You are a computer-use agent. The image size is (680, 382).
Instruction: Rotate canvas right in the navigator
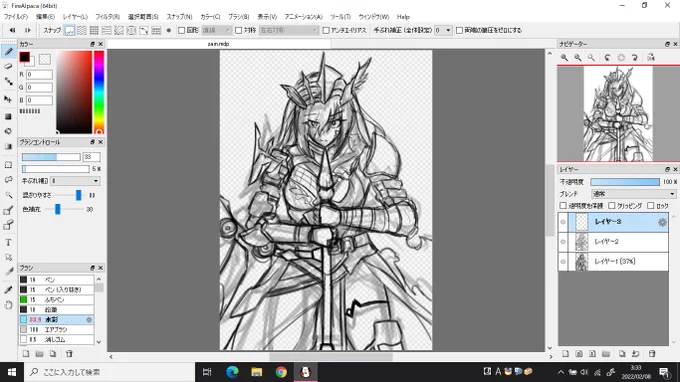[634, 57]
